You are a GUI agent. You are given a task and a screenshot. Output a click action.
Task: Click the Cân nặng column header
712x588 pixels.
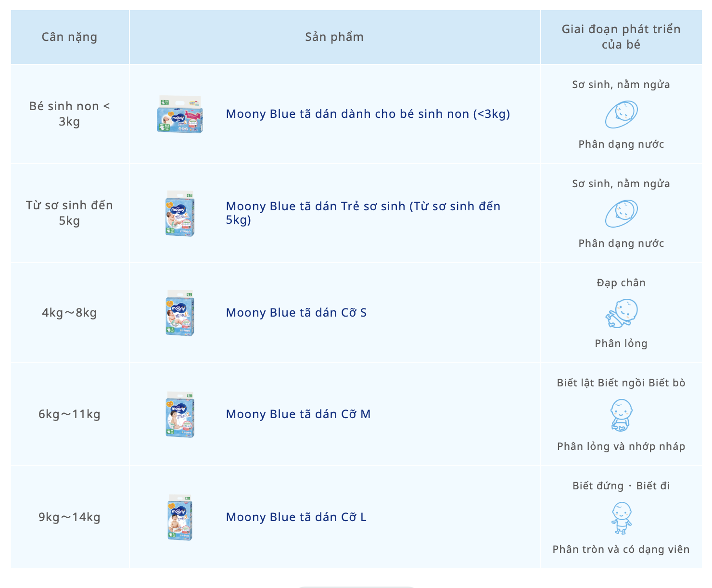69,37
